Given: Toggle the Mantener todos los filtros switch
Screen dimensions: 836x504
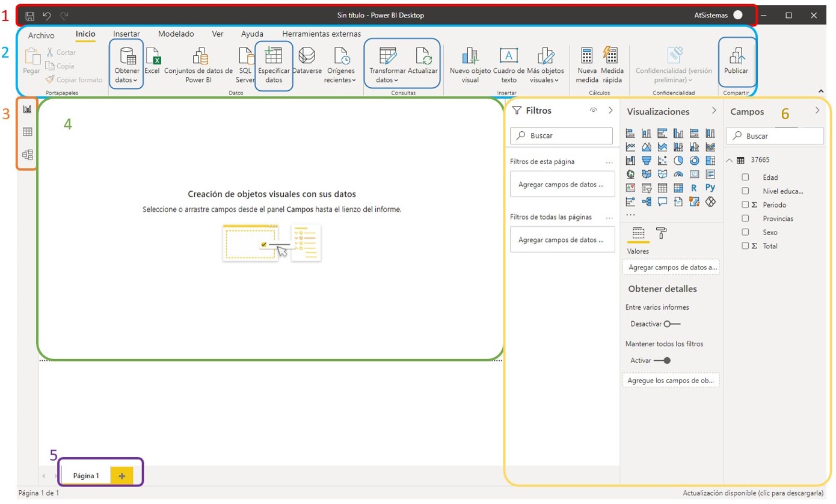Looking at the screenshot, I should pos(662,361).
